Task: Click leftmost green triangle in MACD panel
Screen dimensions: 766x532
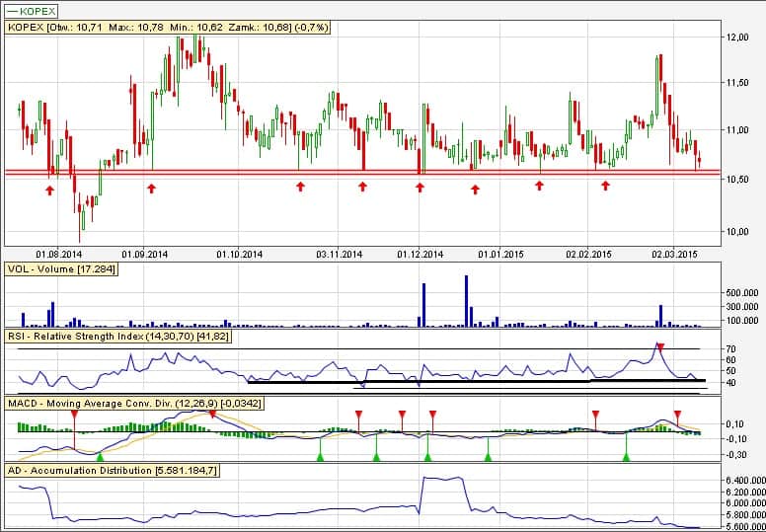Action: tap(99, 455)
